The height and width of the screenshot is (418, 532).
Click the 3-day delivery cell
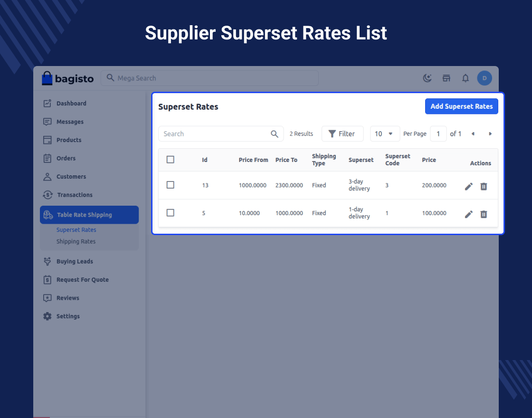pos(359,185)
